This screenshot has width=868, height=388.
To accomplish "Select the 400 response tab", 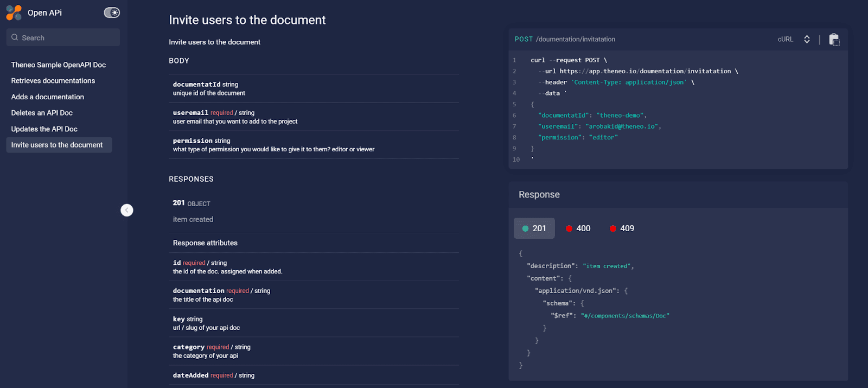I will click(578, 228).
